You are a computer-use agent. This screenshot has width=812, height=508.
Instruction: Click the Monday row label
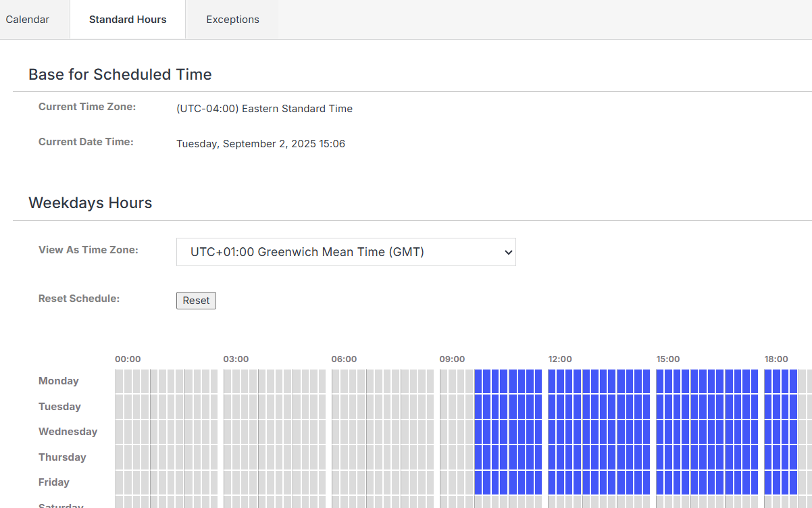pyautogui.click(x=59, y=381)
